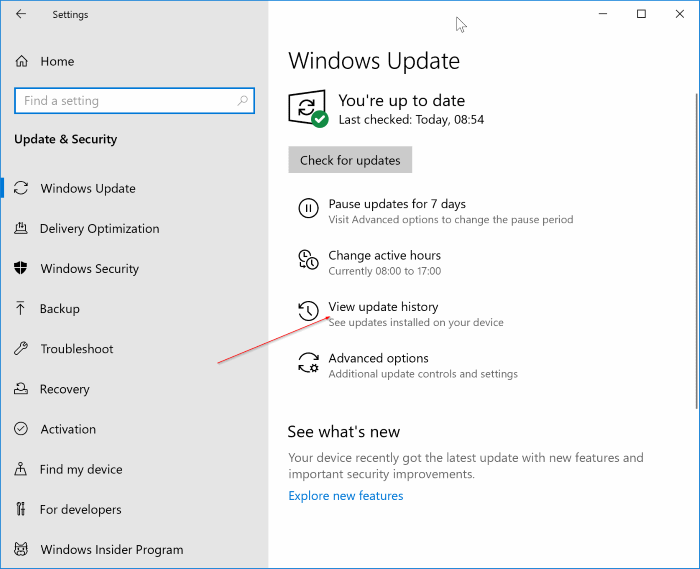Click the 'See what's new' heading
The image size is (700, 569).
[x=344, y=432]
